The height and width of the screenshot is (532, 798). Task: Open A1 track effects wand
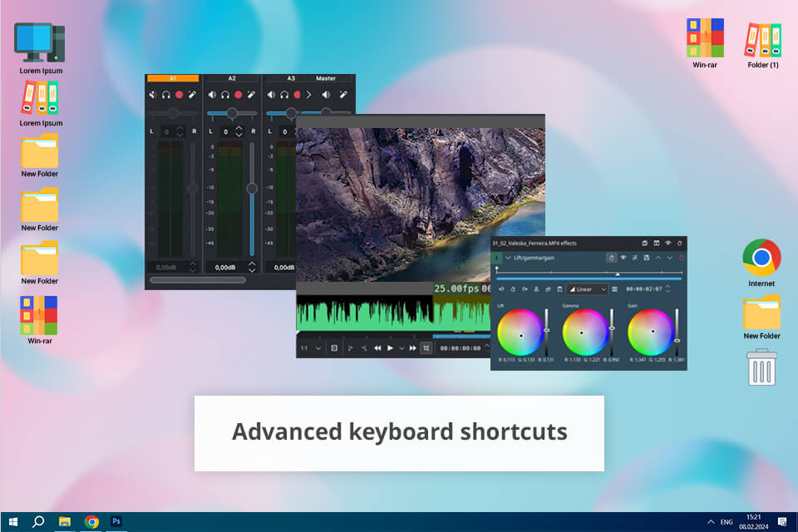coord(192,95)
